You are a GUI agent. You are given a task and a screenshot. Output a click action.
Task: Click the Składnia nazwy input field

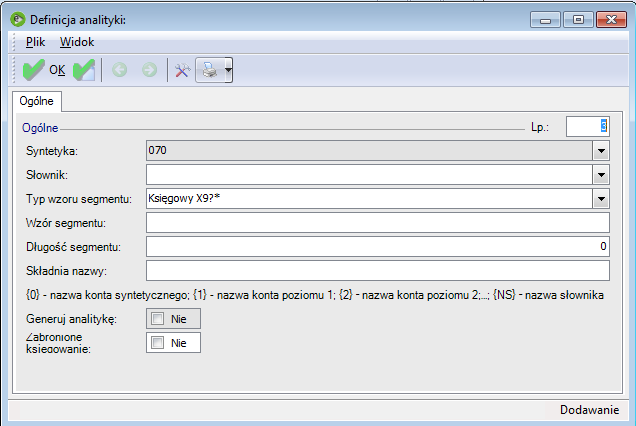pos(378,271)
